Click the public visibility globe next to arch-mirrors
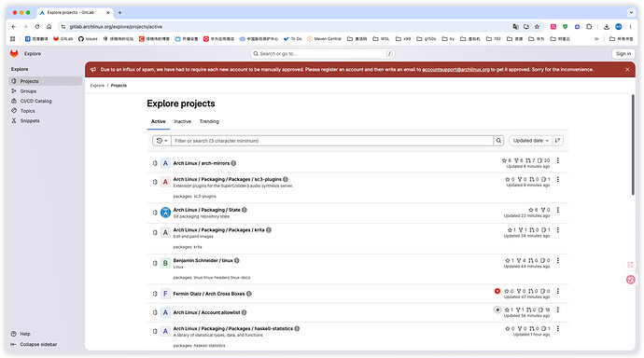This screenshot has width=644, height=358. pyautogui.click(x=233, y=163)
